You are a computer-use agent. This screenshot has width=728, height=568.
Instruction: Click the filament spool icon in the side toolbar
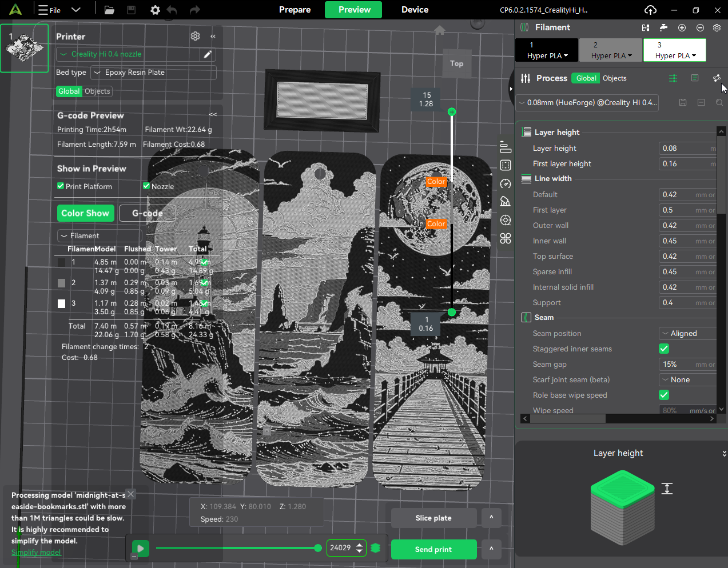(505, 220)
